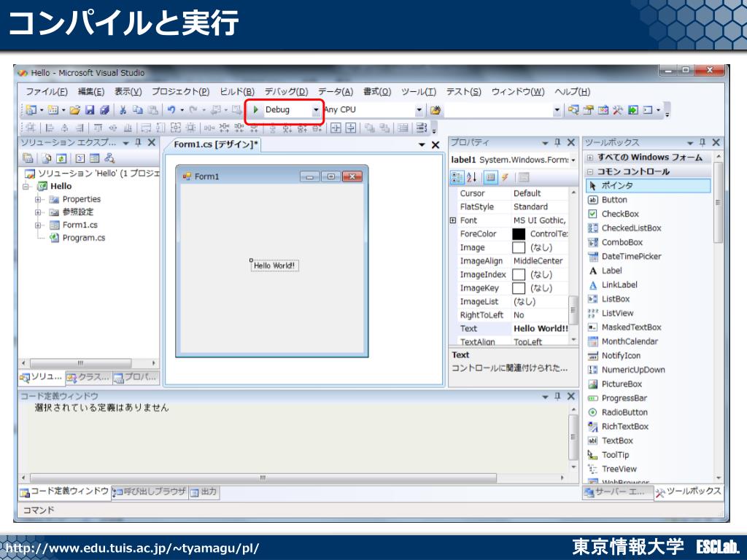Collapse the Hello project node
The width and height of the screenshot is (747, 560).
26,186
